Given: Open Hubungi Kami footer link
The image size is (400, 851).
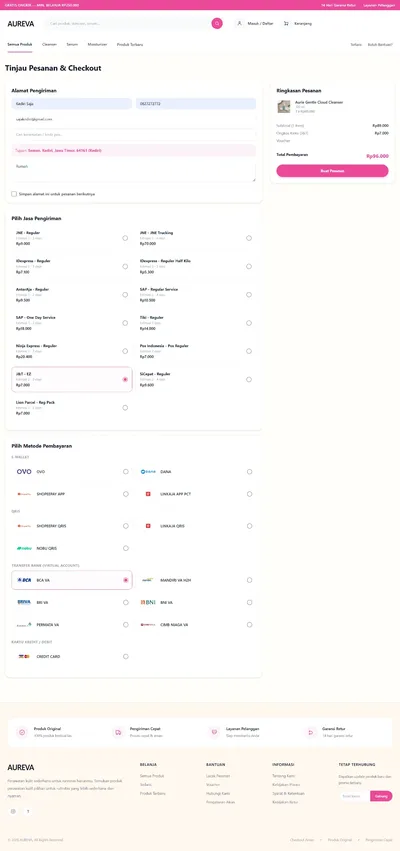Looking at the screenshot, I should [x=218, y=793].
